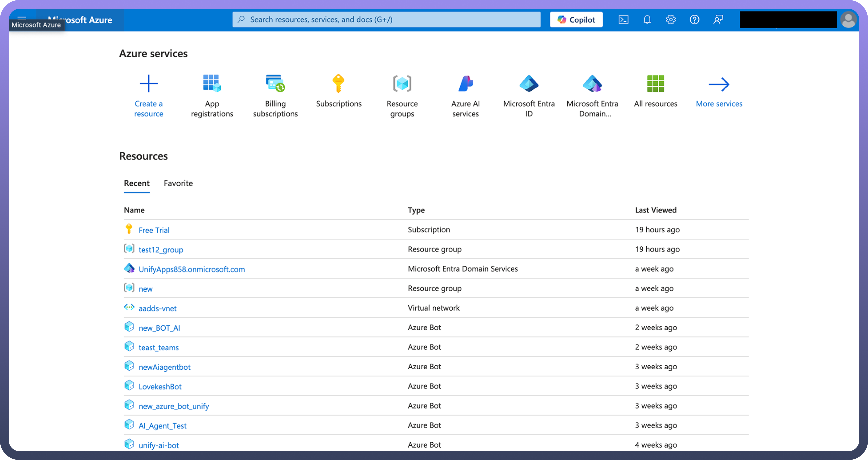Screen dimensions: 868x460
Task: Open Billing subscriptions service icon
Action: coord(275,83)
